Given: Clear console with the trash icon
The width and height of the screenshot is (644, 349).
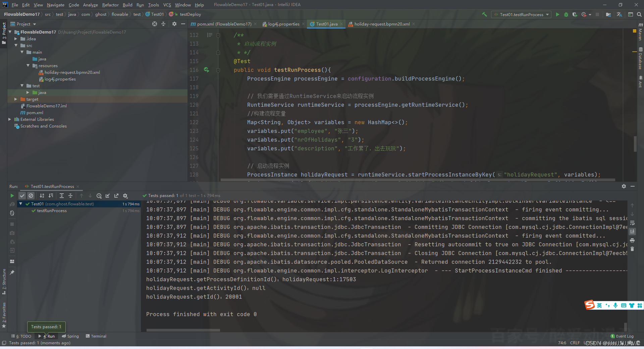Looking at the screenshot, I should pyautogui.click(x=632, y=249).
